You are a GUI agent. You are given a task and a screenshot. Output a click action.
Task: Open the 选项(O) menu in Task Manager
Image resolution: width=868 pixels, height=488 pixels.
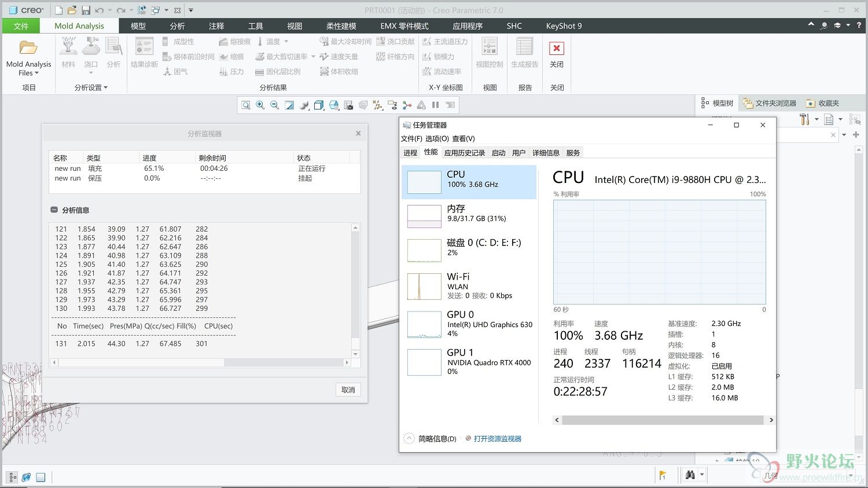click(437, 139)
